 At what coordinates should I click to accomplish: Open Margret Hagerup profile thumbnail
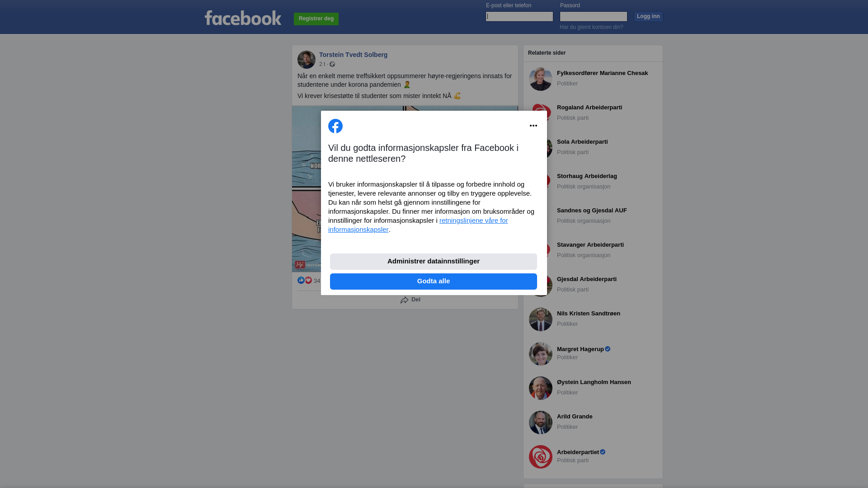tap(541, 354)
